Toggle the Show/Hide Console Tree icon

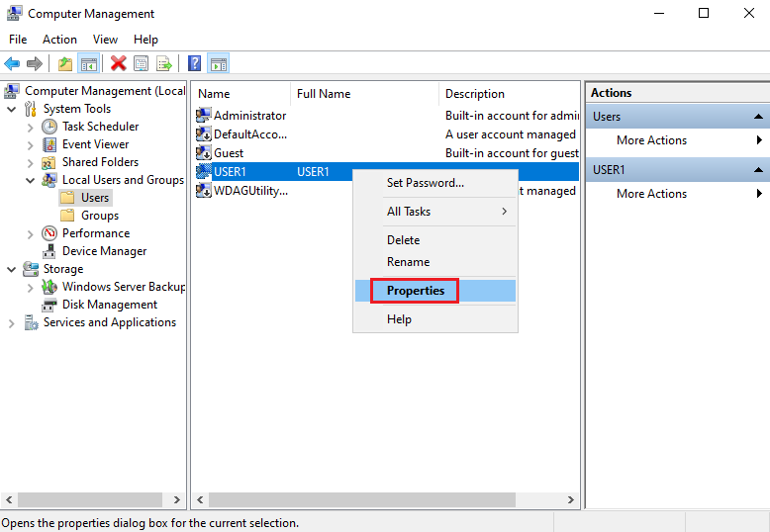89,63
